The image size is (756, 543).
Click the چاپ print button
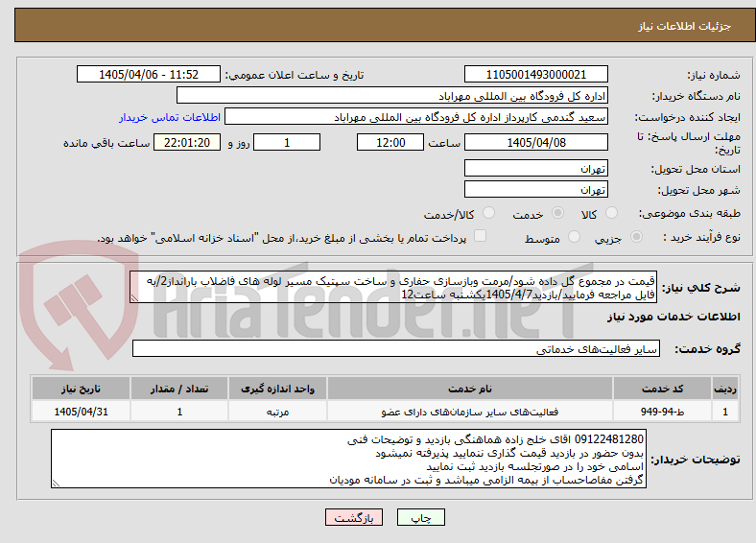tap(421, 517)
